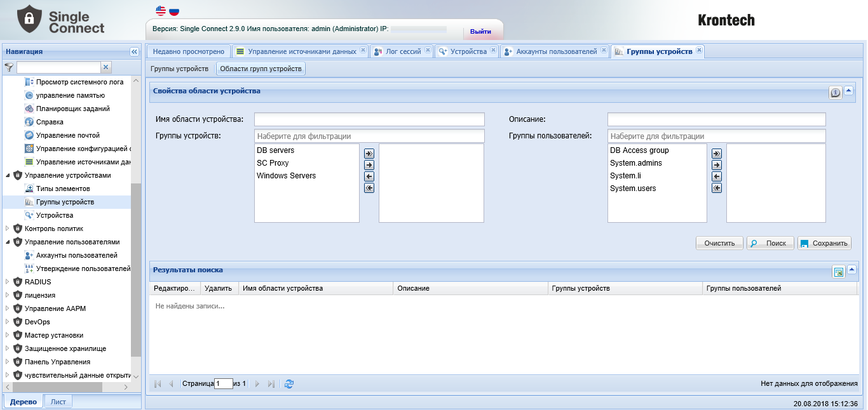
Task: Select System.admins user group
Action: pyautogui.click(x=657, y=163)
